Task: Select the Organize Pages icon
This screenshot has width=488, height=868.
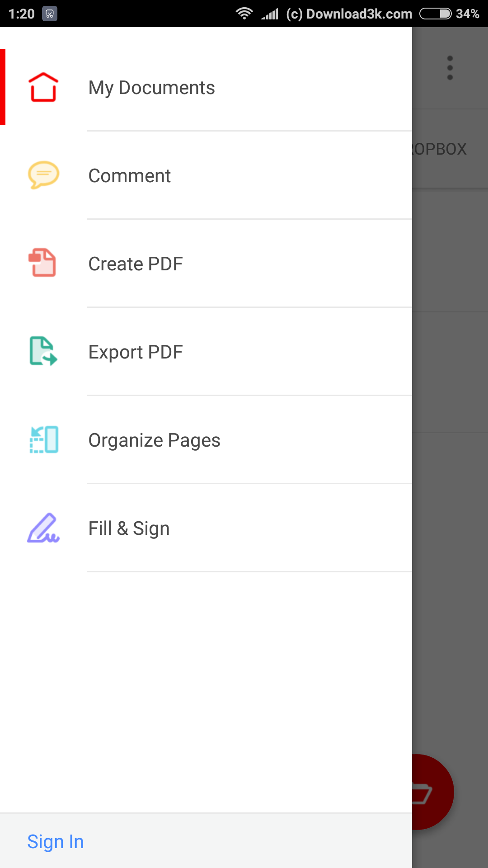Action: click(x=43, y=439)
